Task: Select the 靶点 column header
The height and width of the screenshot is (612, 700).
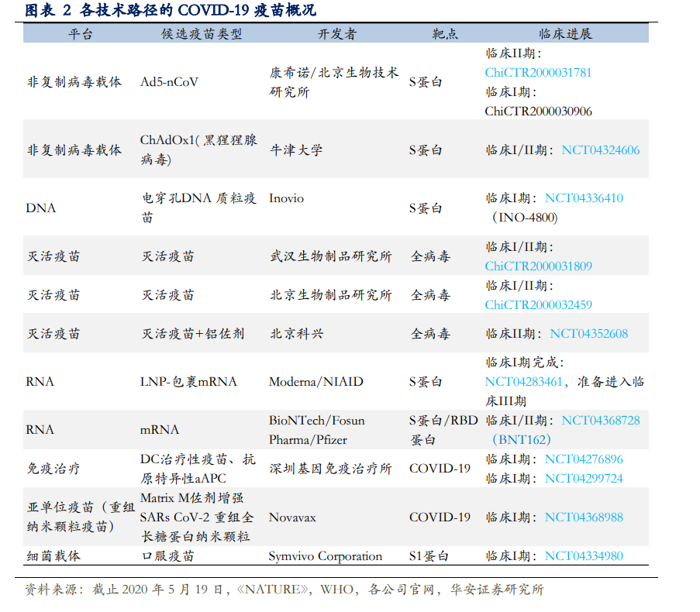Action: [445, 34]
